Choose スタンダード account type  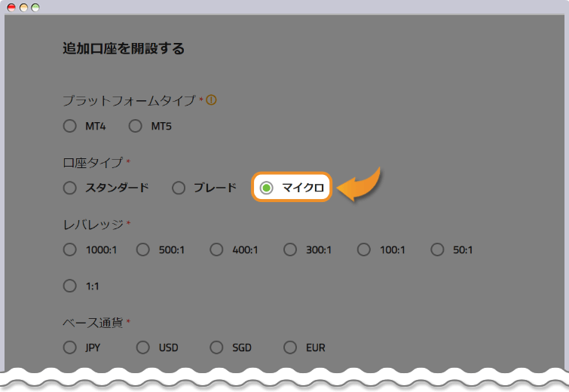click(69, 188)
